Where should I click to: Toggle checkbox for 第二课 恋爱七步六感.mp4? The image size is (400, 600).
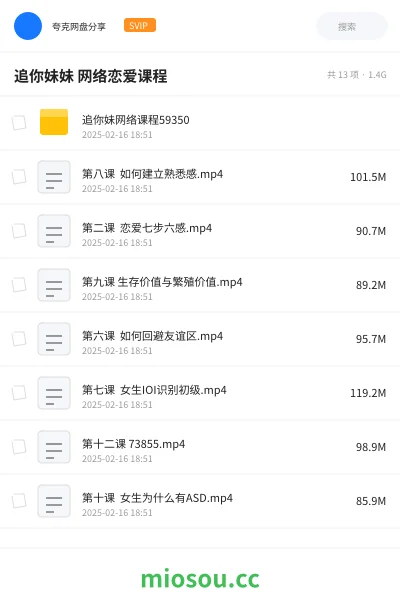[19, 231]
